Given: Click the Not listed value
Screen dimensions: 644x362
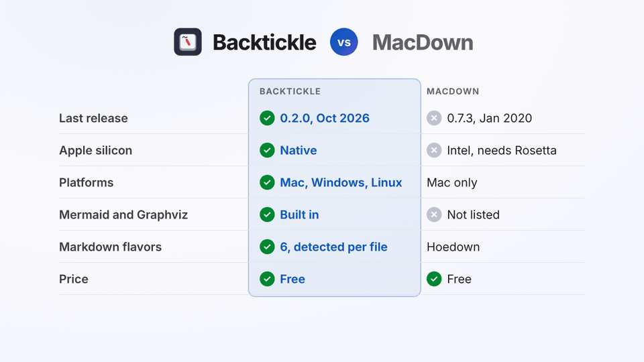Looking at the screenshot, I should pos(473,215).
